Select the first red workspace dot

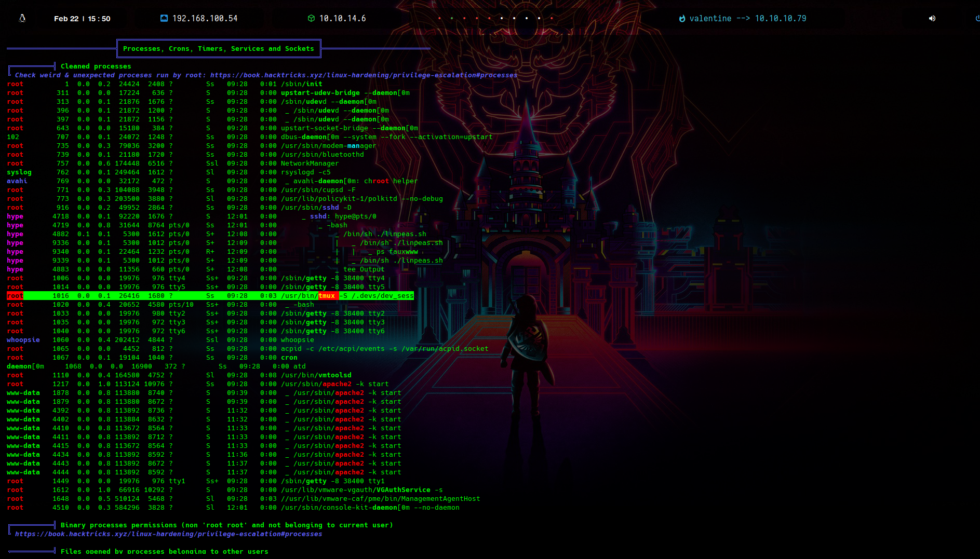click(x=439, y=18)
